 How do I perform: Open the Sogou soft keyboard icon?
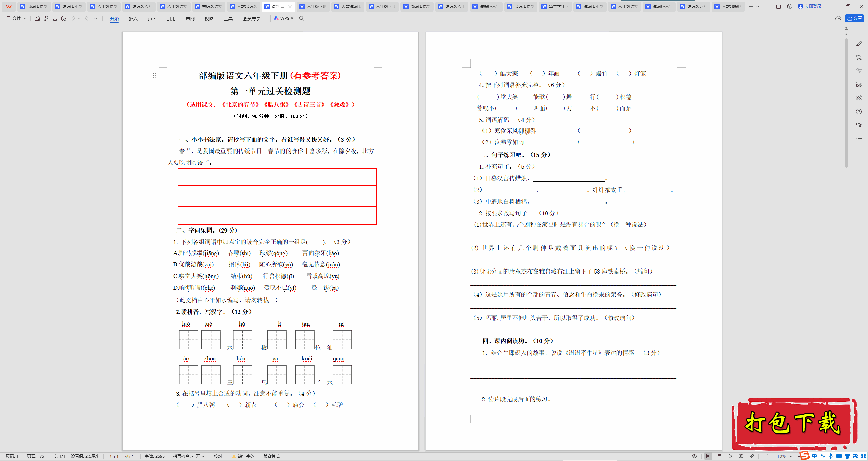[839, 456]
